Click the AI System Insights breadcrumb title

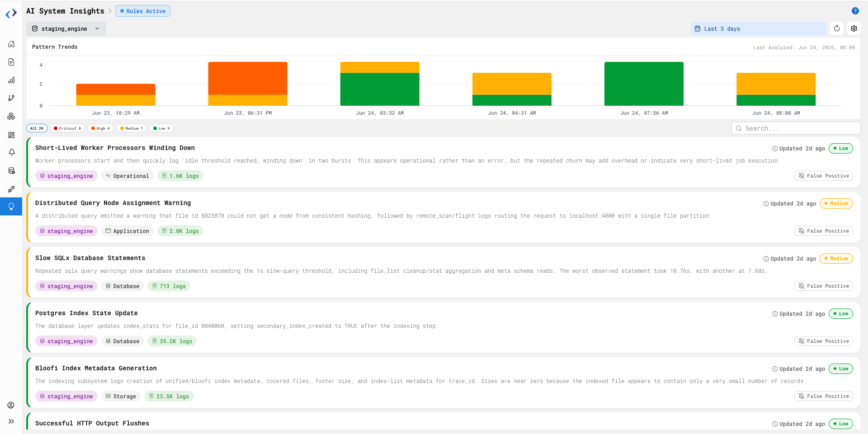tap(65, 11)
